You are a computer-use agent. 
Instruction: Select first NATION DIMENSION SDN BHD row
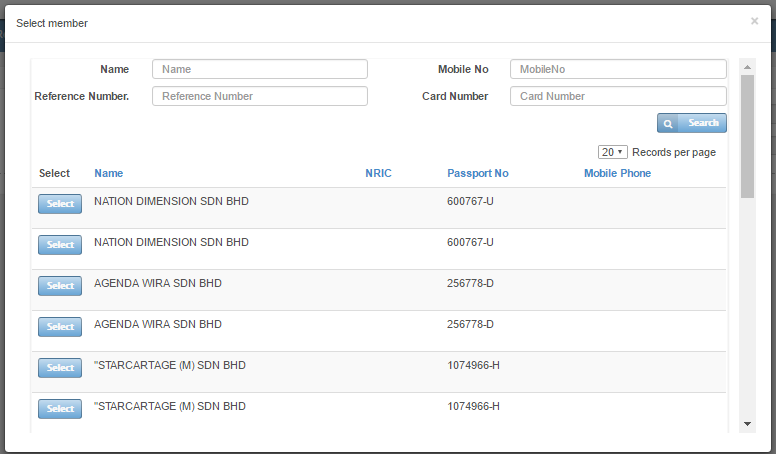60,204
